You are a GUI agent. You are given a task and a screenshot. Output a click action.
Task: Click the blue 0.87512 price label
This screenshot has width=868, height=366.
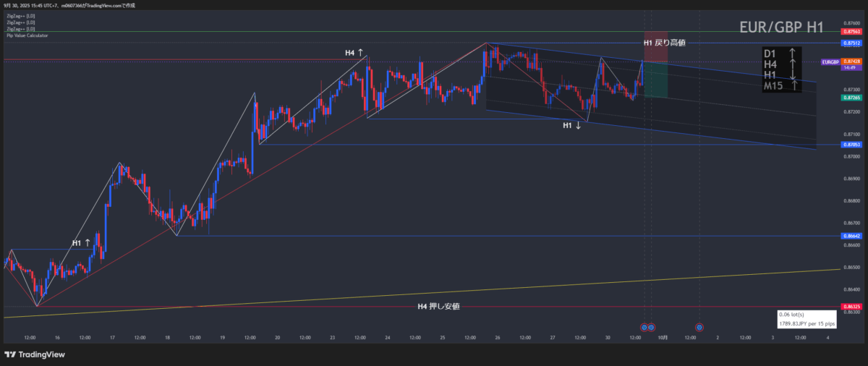tap(851, 43)
